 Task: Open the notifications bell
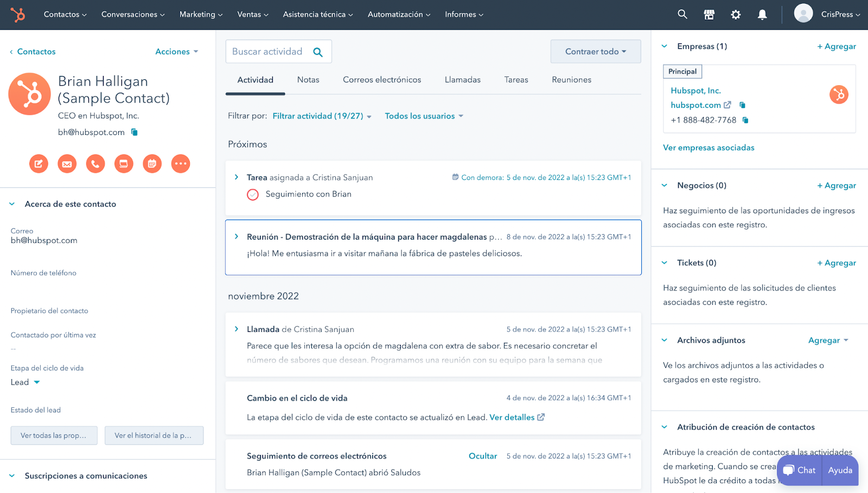tap(762, 15)
